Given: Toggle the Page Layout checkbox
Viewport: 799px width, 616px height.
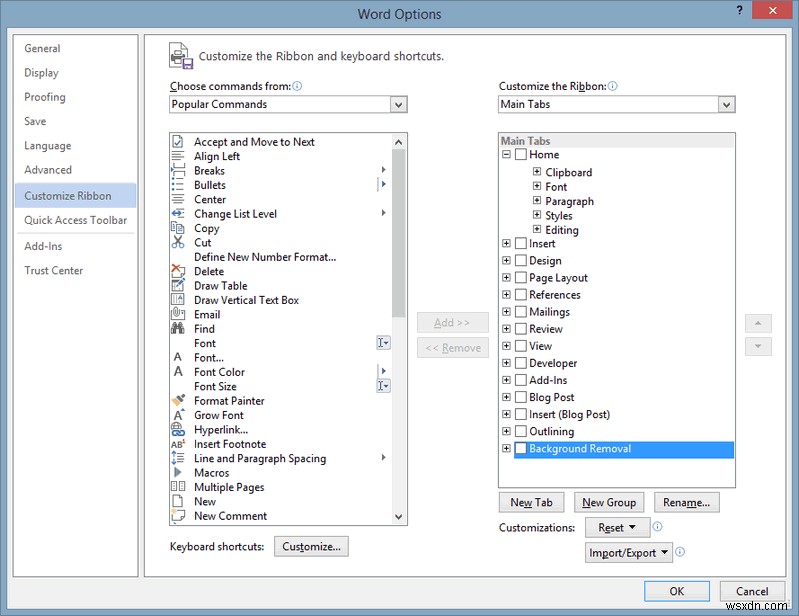Looking at the screenshot, I should [x=520, y=278].
